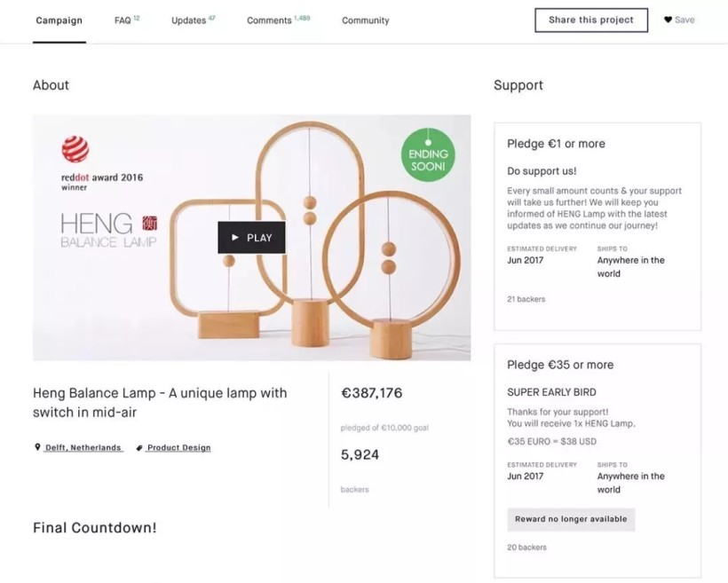Screen dimensions: 728x583
Task: Select the Pledge €1 or more reward
Action: [x=556, y=144]
